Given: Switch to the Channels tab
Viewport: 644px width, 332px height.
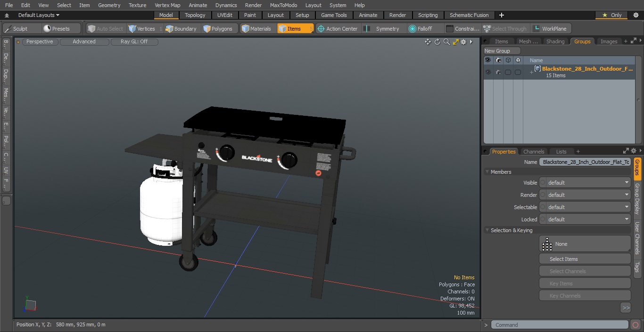Looking at the screenshot, I should click(x=534, y=152).
